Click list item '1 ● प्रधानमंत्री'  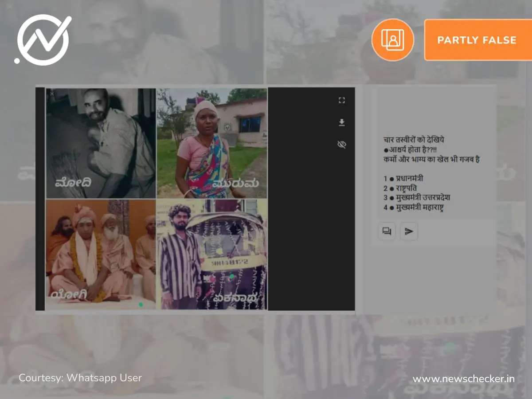click(403, 179)
